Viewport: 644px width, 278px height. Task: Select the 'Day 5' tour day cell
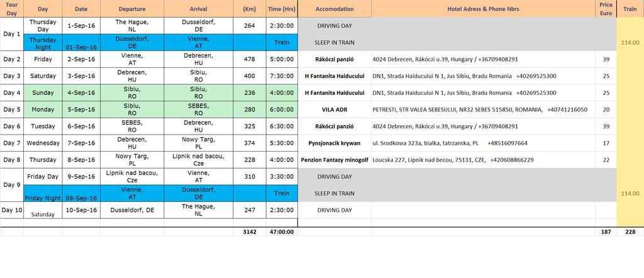pos(11,109)
